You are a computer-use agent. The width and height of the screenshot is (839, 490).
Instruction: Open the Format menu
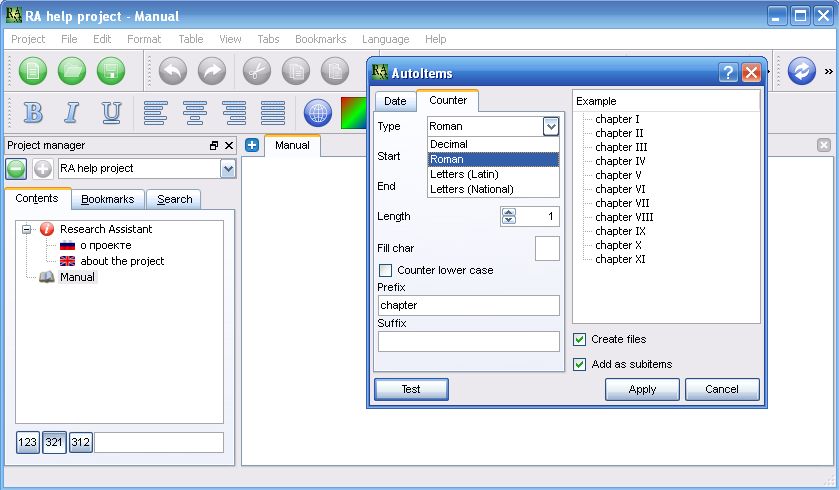coord(144,39)
